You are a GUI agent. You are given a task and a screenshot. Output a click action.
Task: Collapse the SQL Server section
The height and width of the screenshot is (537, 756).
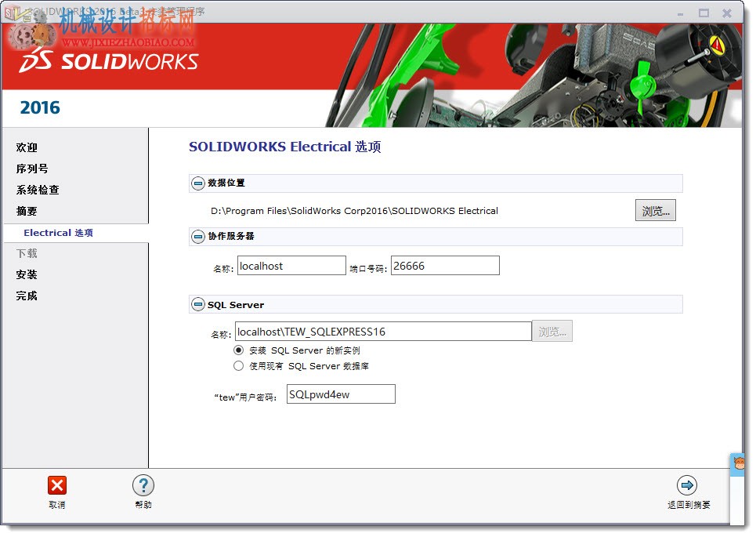pos(197,304)
